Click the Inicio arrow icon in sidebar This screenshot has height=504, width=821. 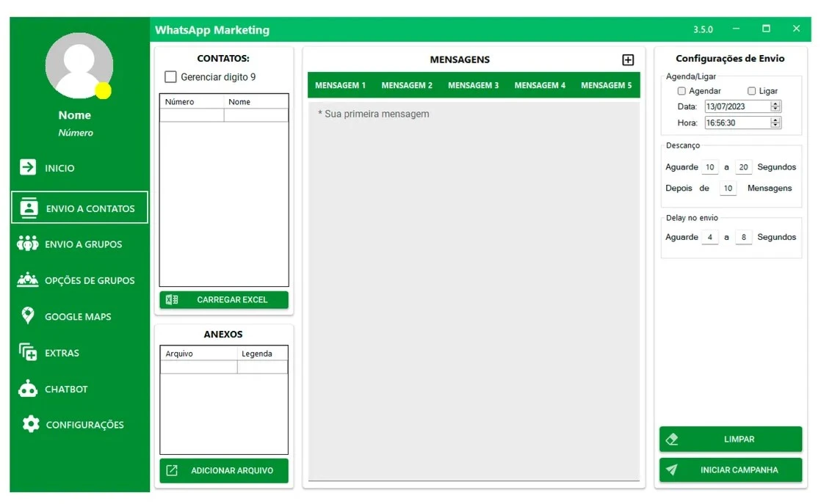tap(28, 168)
